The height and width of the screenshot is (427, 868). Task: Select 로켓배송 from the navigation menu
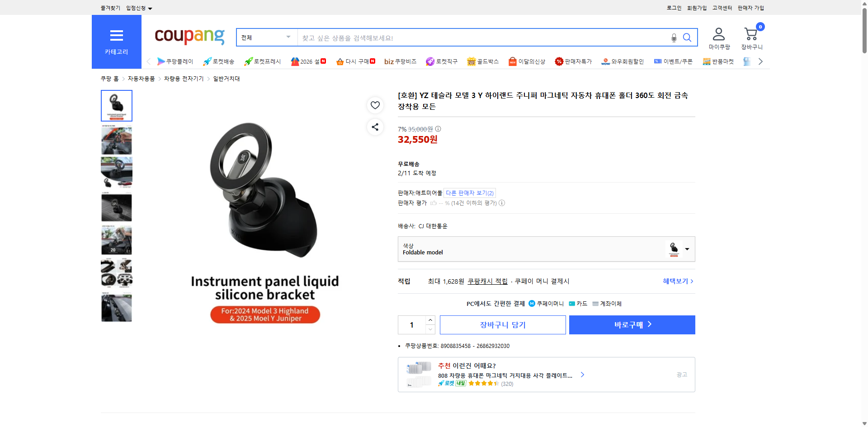(218, 61)
